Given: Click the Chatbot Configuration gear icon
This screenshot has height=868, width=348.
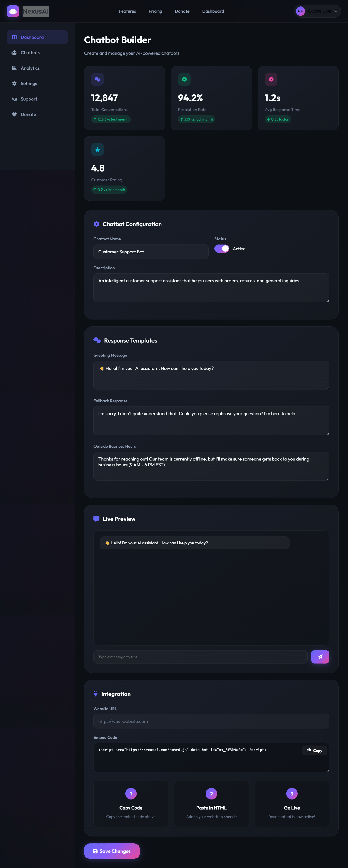Looking at the screenshot, I should coord(96,224).
